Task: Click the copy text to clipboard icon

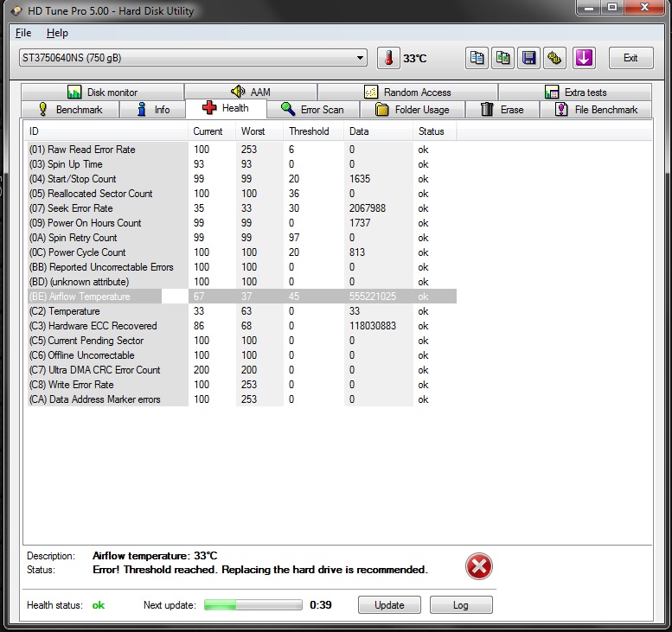Action: (477, 58)
